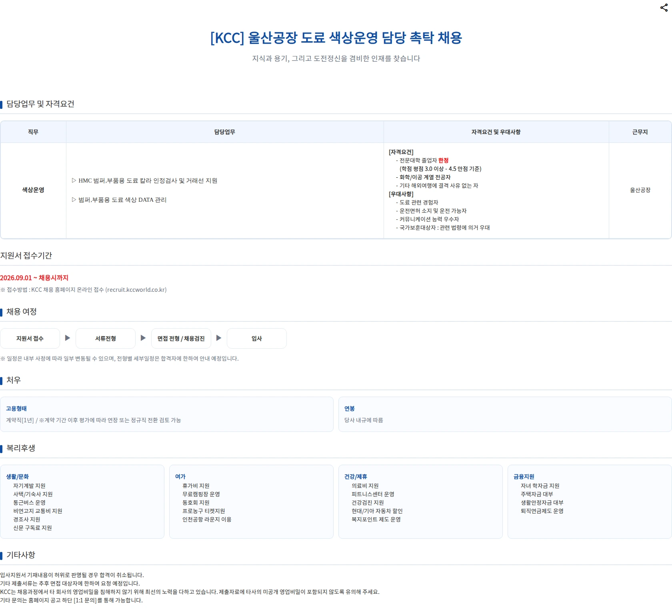Click 기타 해외여행에 결격 사유 없는 자

[x=437, y=186]
